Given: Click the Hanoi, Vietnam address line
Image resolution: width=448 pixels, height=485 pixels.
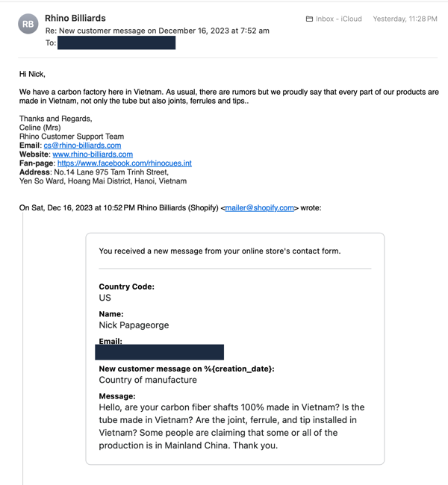Looking at the screenshot, I should [103, 181].
